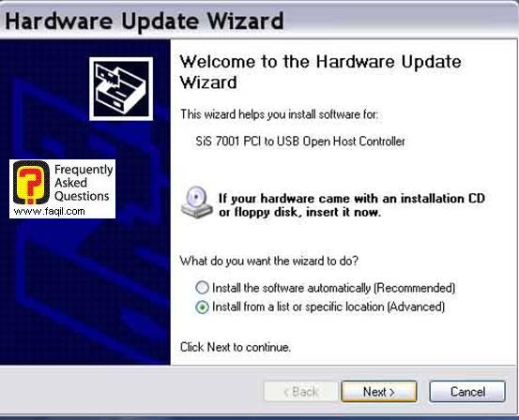Click the Hardware Update Wizard title bar
The image size is (519, 420).
[x=259, y=21]
